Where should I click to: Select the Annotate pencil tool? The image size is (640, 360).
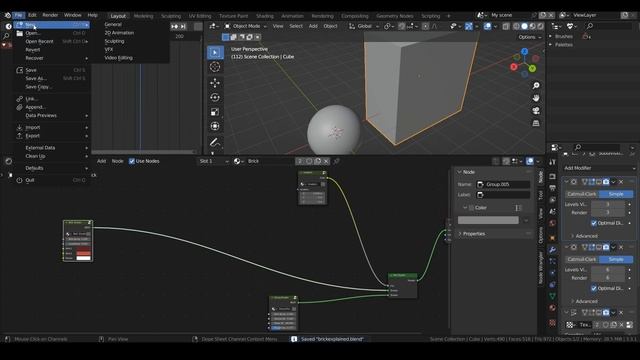[x=215, y=142]
